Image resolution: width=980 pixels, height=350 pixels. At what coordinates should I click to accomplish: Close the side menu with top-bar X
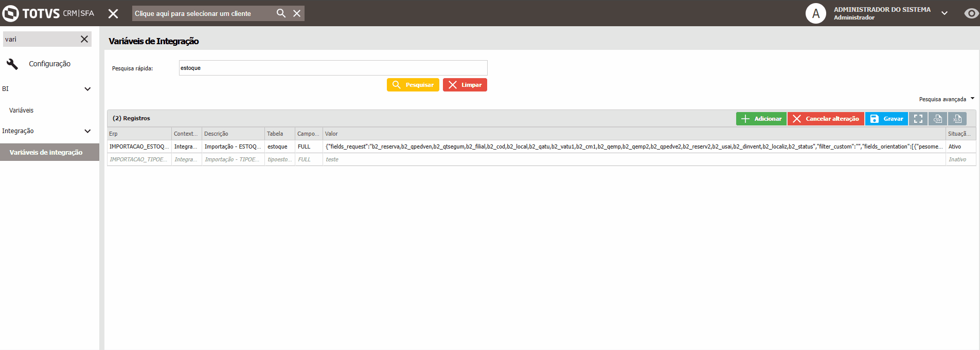click(113, 14)
